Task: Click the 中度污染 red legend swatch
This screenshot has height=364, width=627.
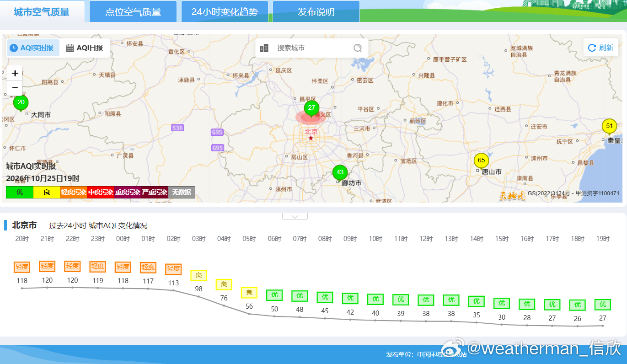Action: pos(101,193)
